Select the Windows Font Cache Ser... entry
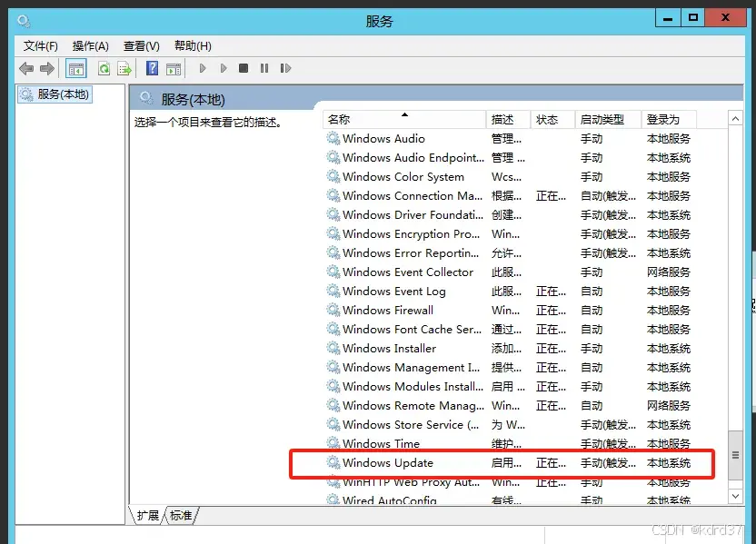756x544 pixels. point(412,329)
